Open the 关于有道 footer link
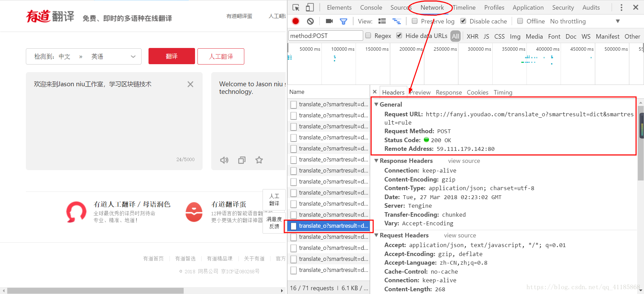Viewport: 644px width, 294px height. (254, 258)
